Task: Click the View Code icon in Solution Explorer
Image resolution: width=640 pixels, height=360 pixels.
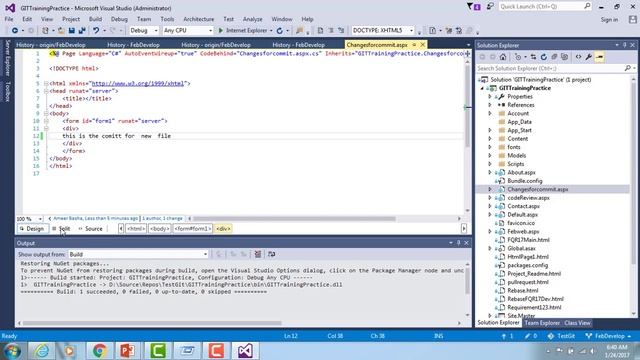Action: (x=578, y=57)
